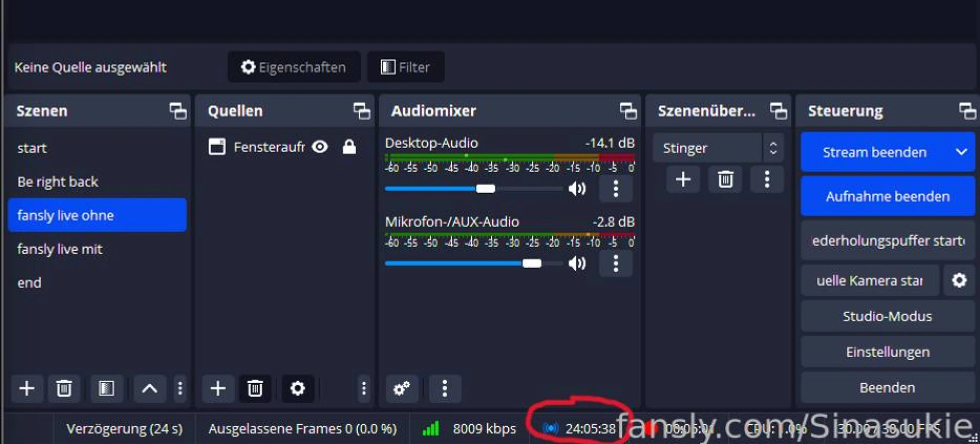The height and width of the screenshot is (444, 980).
Task: Unlock the Fensteraufnahme source lock
Action: (349, 147)
